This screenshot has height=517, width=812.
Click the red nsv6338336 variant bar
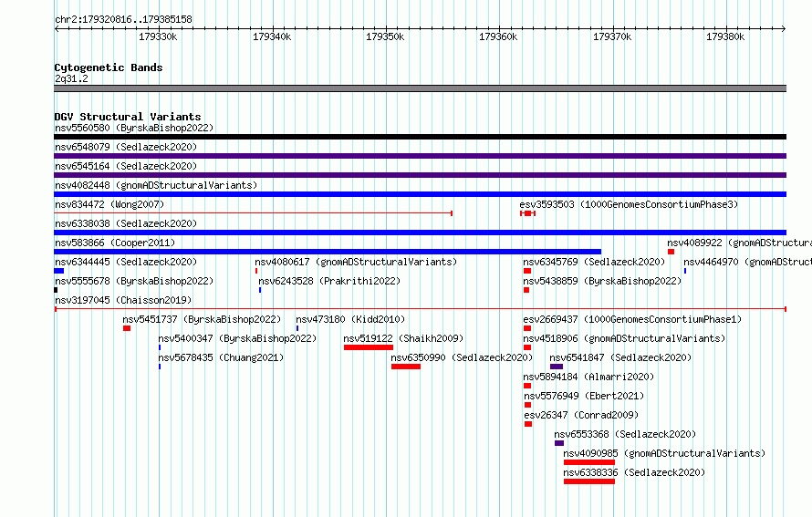click(589, 481)
